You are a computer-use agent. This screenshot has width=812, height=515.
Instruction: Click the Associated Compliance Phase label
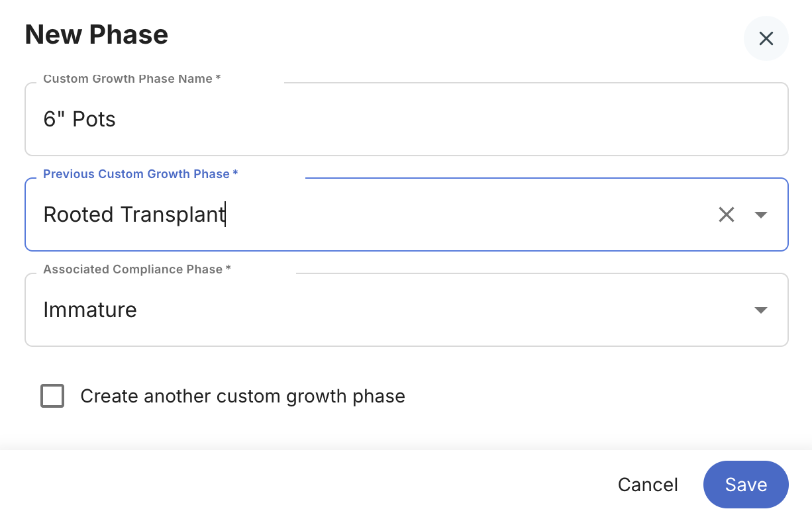click(137, 269)
